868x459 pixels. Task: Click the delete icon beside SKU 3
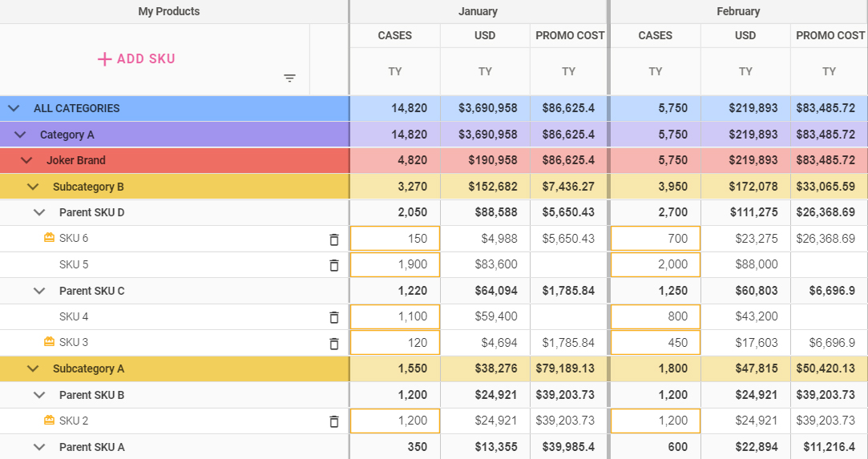334,343
